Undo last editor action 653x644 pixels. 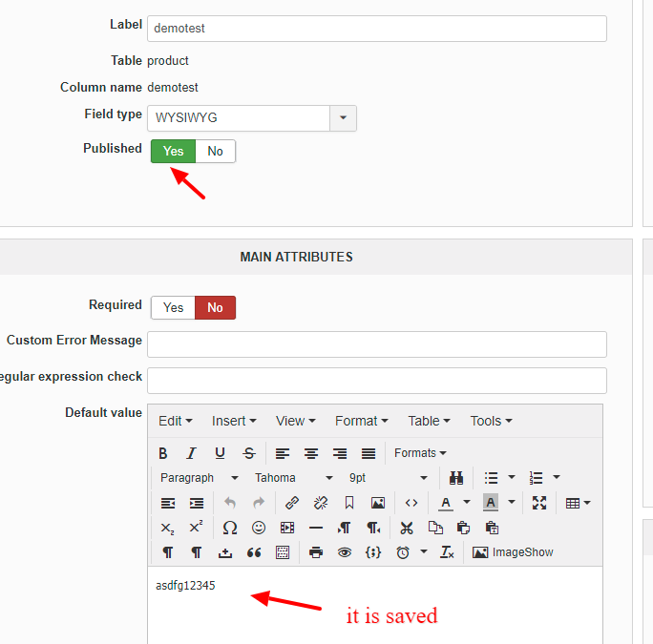tap(230, 503)
